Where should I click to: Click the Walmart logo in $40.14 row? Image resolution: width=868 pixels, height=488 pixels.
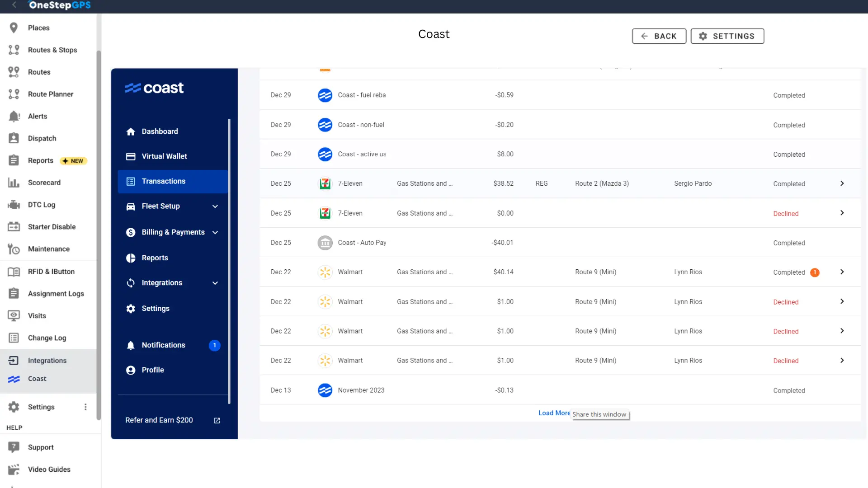click(x=325, y=272)
